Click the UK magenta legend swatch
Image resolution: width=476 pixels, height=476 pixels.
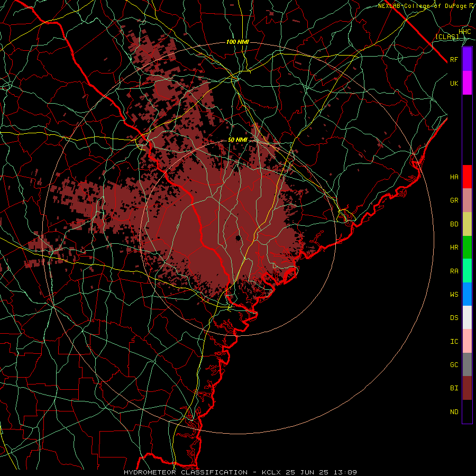[467, 83]
